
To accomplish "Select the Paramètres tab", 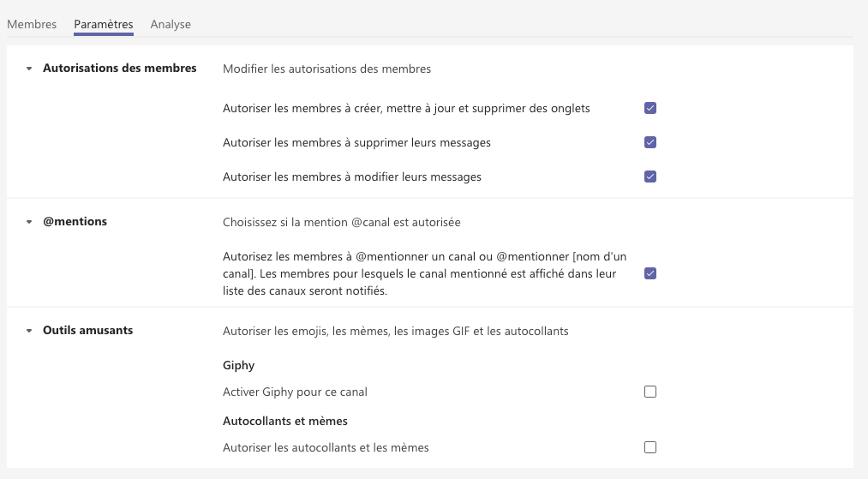I will (104, 24).
